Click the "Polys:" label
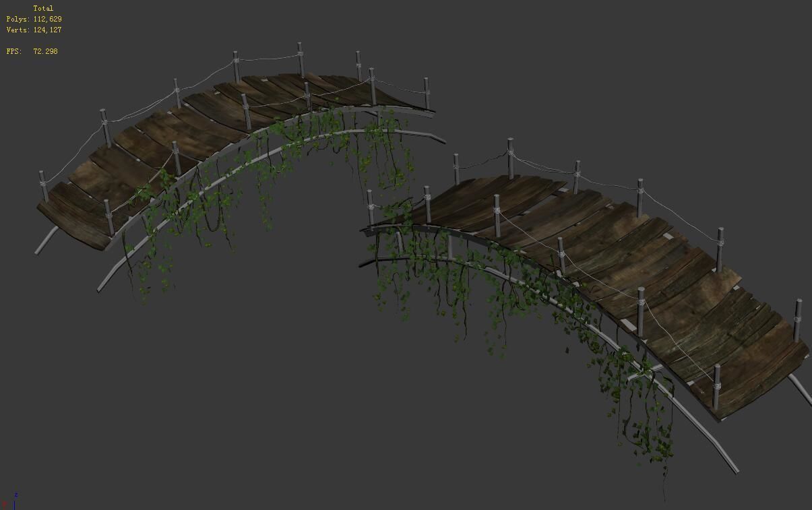 pyautogui.click(x=18, y=19)
